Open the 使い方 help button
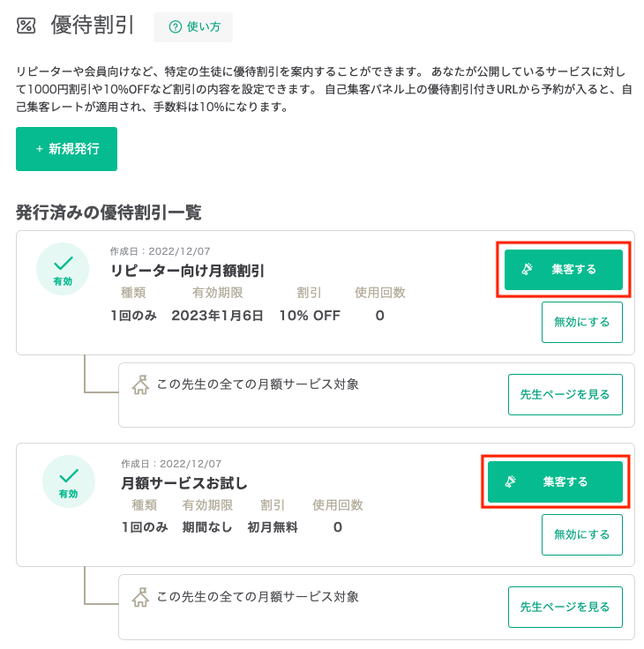644x649 pixels. (x=193, y=27)
